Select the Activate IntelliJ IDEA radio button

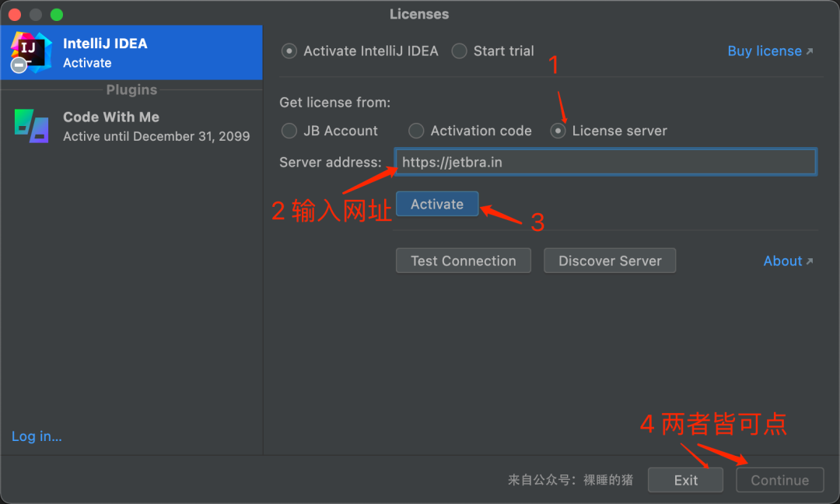tap(289, 51)
